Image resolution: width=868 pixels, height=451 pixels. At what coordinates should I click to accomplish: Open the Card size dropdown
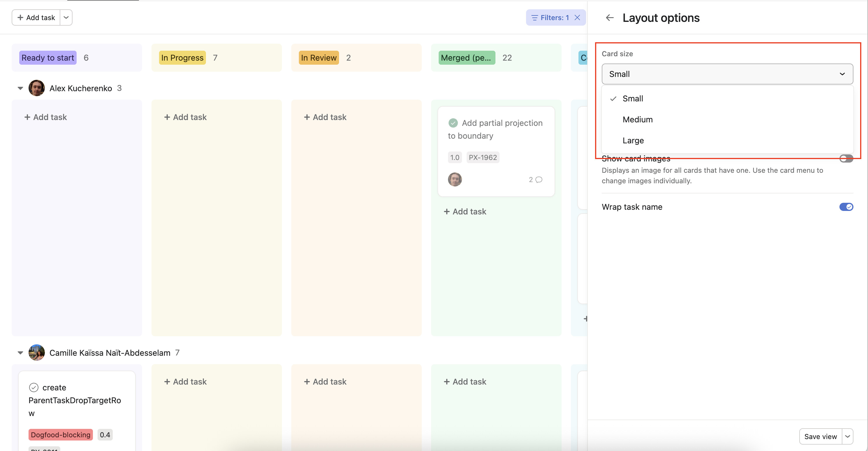(x=727, y=74)
